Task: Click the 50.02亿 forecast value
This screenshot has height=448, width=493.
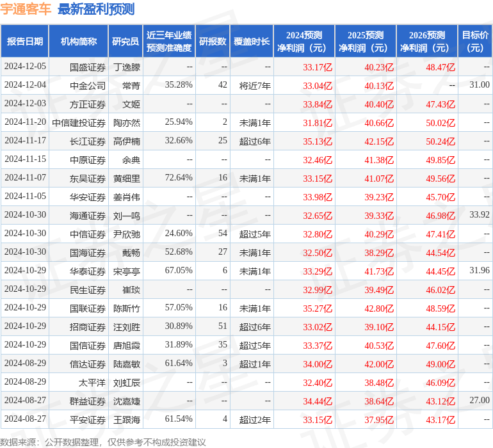Action: pyautogui.click(x=440, y=123)
